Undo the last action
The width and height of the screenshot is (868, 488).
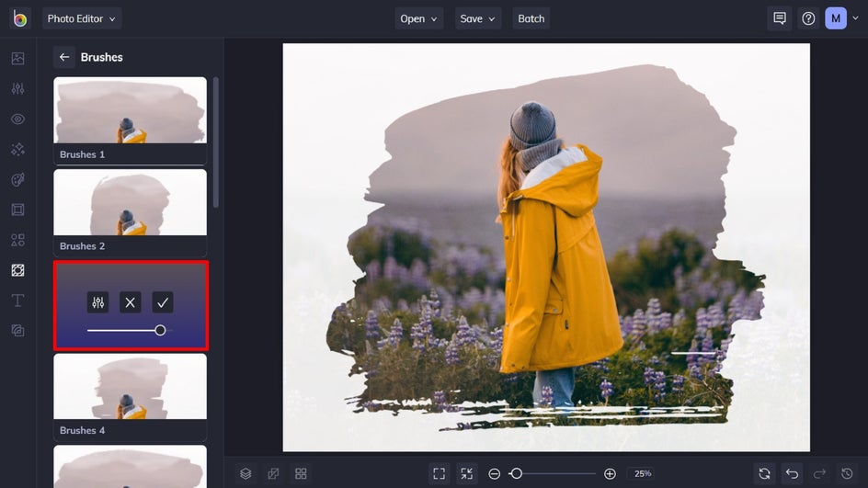[793, 473]
